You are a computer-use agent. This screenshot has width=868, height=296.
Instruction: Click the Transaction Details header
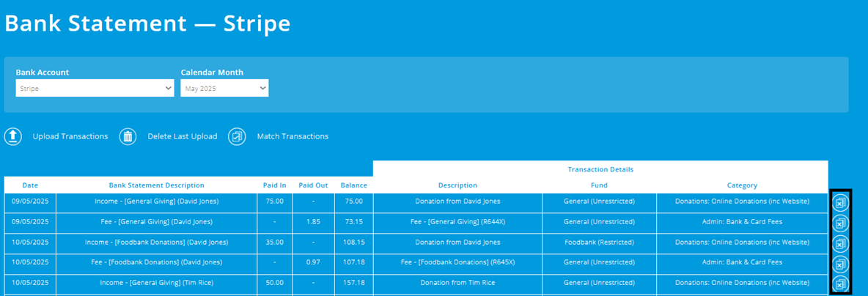[x=600, y=169]
